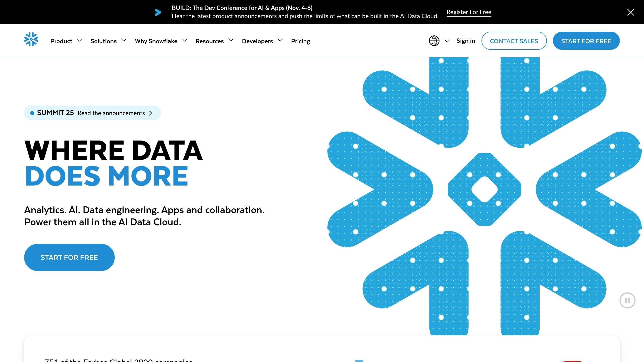Dismiss the announcement banner with the X
644x362 pixels.
630,12
